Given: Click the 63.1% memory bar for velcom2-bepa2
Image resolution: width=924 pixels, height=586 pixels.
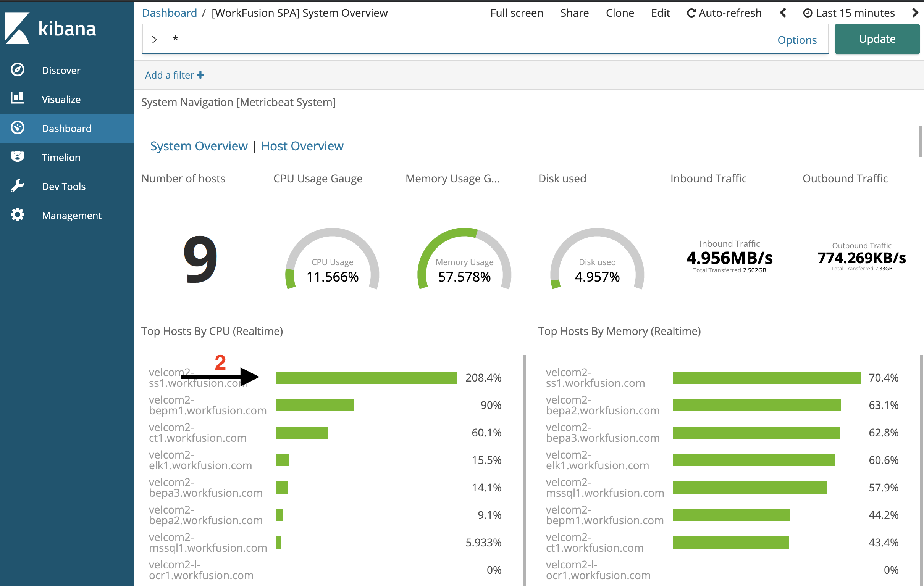Looking at the screenshot, I should 757,406.
